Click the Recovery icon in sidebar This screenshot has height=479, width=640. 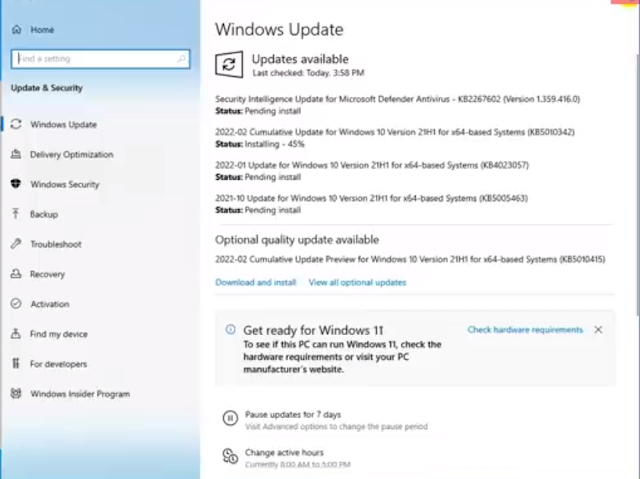click(x=16, y=274)
